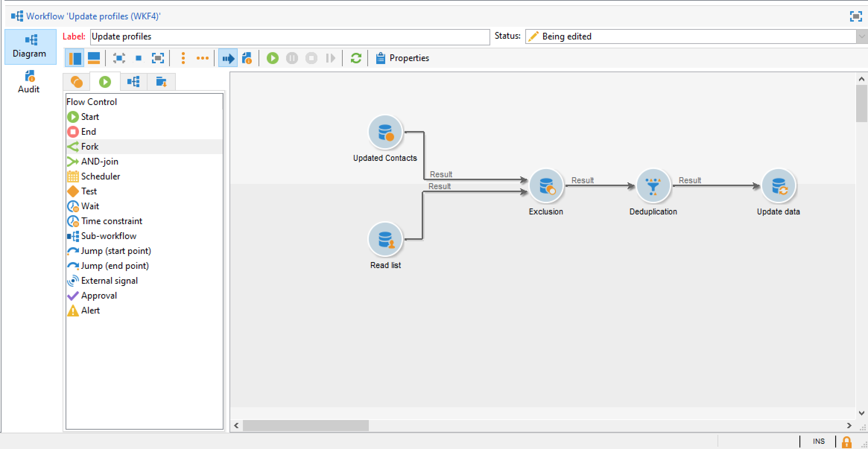868x449 pixels.
Task: Click the Updated Contacts query node
Action: (x=385, y=132)
